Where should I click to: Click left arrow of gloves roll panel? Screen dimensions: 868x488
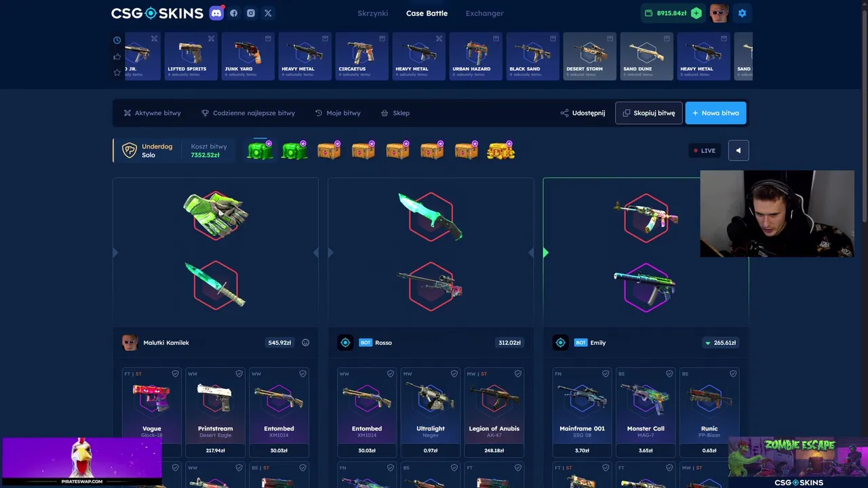point(115,253)
